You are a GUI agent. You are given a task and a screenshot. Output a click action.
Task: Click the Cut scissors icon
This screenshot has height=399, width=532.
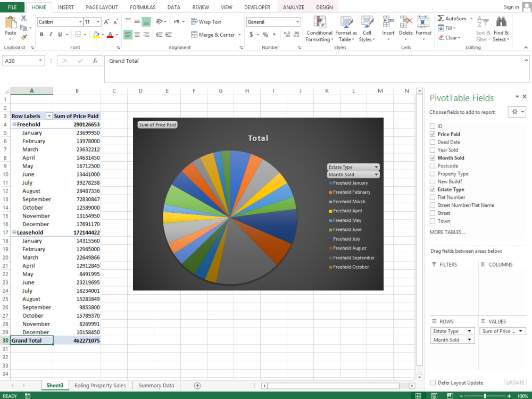pyautogui.click(x=23, y=18)
